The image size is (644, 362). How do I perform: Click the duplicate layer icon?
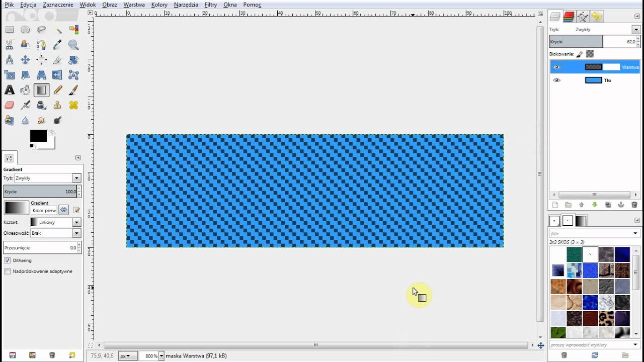pyautogui.click(x=608, y=205)
